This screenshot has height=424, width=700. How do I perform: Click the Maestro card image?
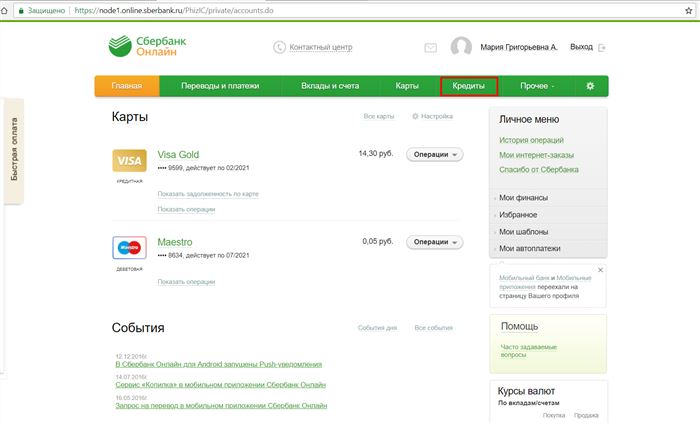click(129, 248)
